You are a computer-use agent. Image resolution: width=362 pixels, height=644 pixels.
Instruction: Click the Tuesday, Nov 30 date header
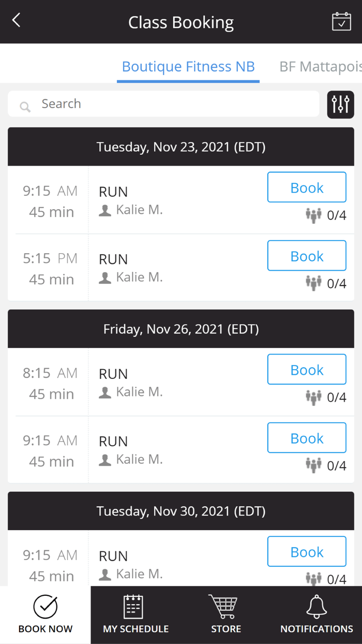(x=181, y=511)
